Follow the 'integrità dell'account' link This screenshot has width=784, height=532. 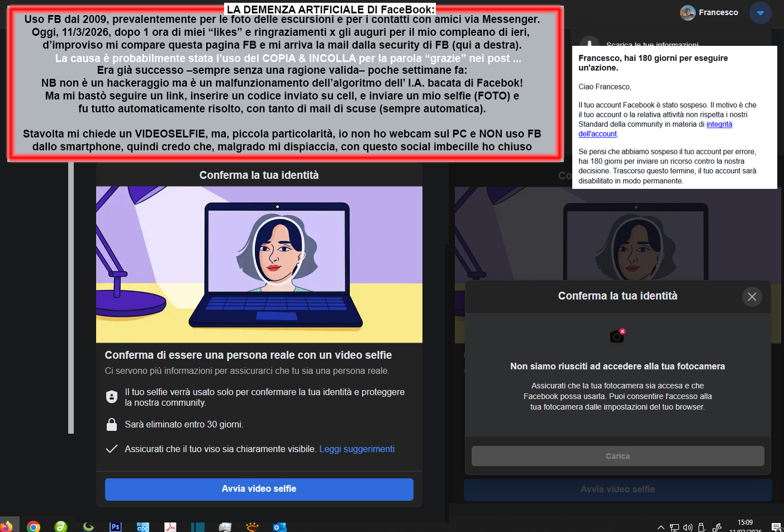719,125
